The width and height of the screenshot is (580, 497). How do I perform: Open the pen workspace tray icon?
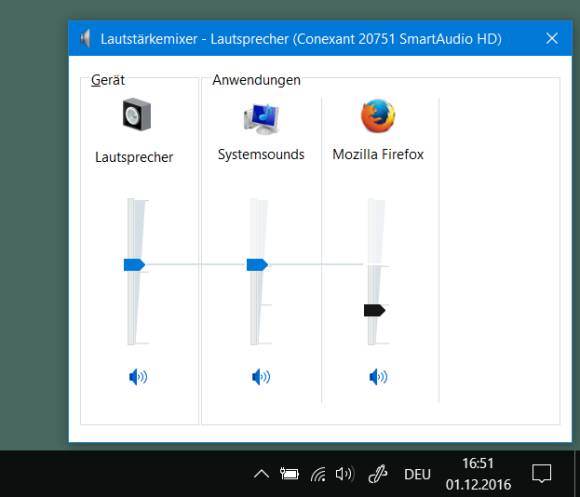[x=378, y=474]
